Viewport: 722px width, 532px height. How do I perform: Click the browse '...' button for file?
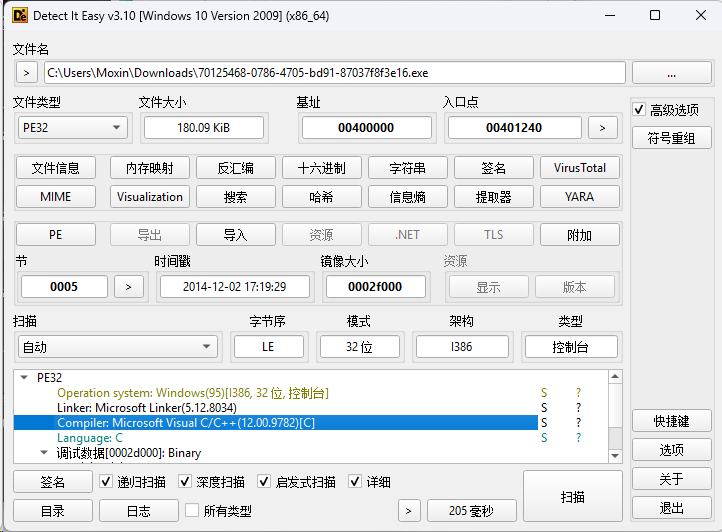click(671, 73)
